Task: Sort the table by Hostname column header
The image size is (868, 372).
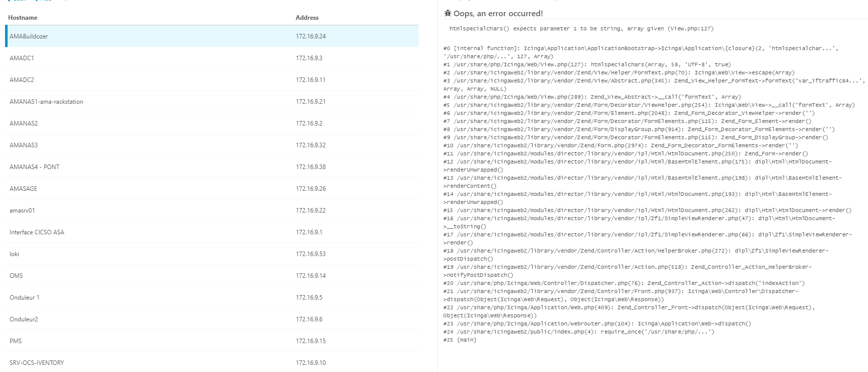Action: 23,18
